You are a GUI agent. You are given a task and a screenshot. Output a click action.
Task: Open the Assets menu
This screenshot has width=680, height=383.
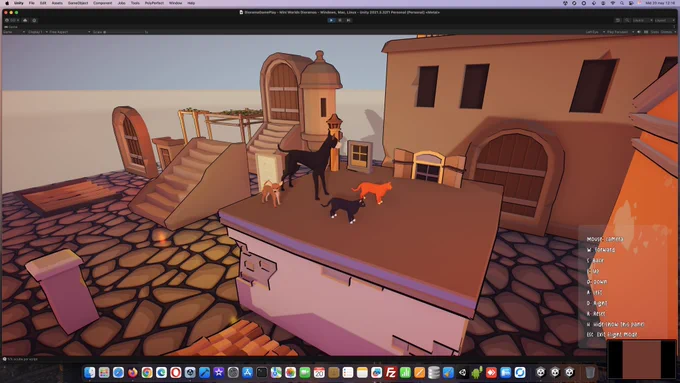(57, 3)
